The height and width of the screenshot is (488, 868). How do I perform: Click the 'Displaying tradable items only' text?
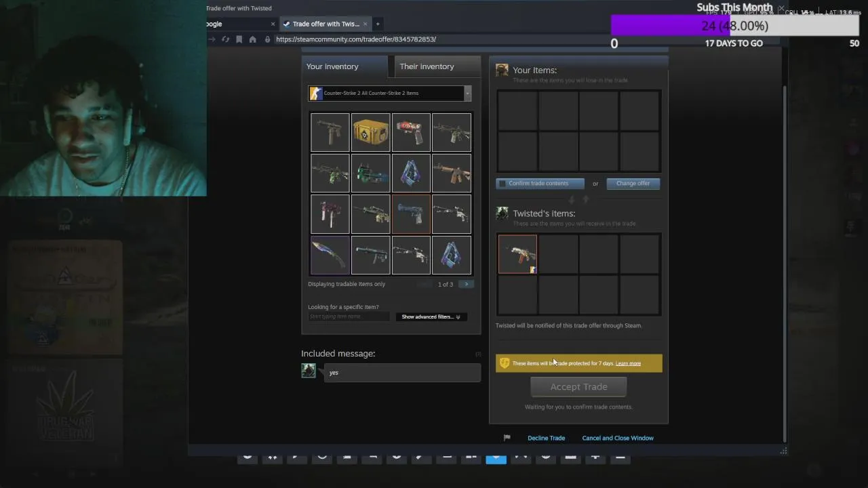347,284
